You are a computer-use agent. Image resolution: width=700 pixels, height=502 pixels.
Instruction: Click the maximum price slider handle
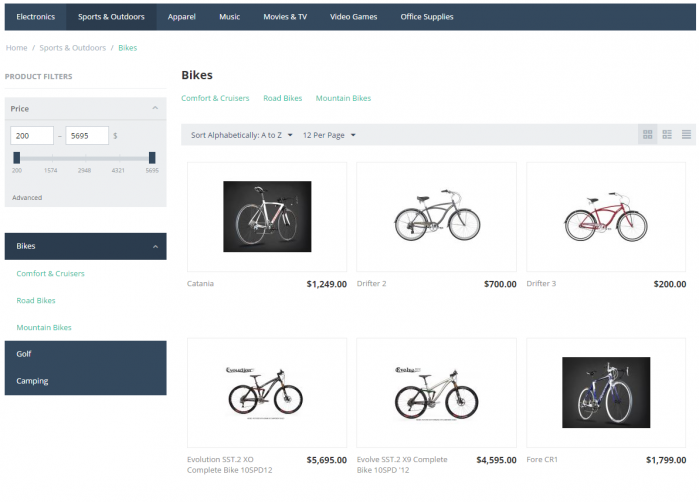pos(152,158)
